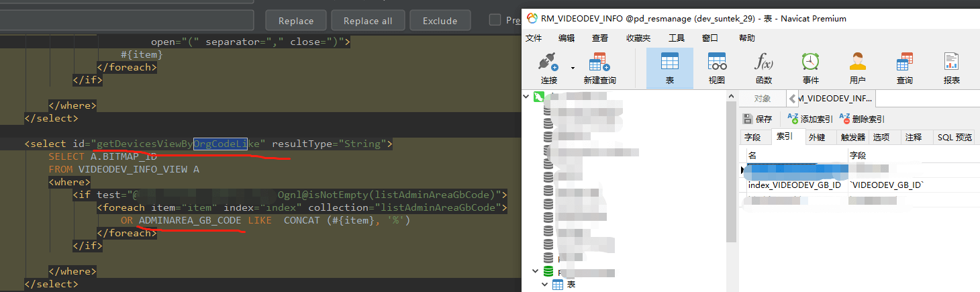Click the Replace all button
The height and width of the screenshot is (292, 980).
(x=368, y=21)
